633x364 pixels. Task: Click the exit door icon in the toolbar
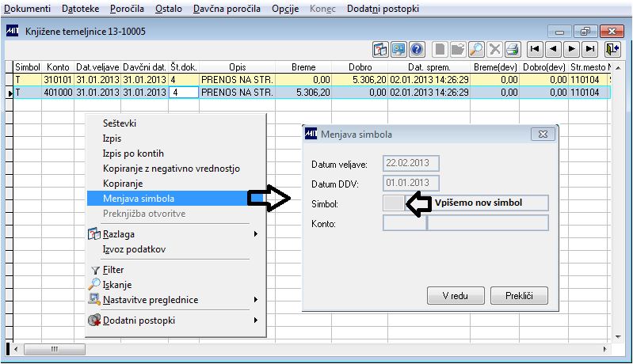click(612, 49)
